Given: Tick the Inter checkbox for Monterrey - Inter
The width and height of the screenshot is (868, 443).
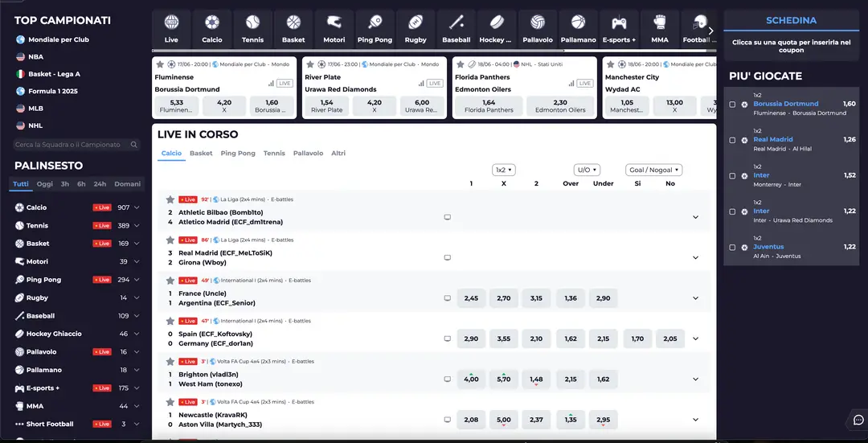Looking at the screenshot, I should (732, 175).
